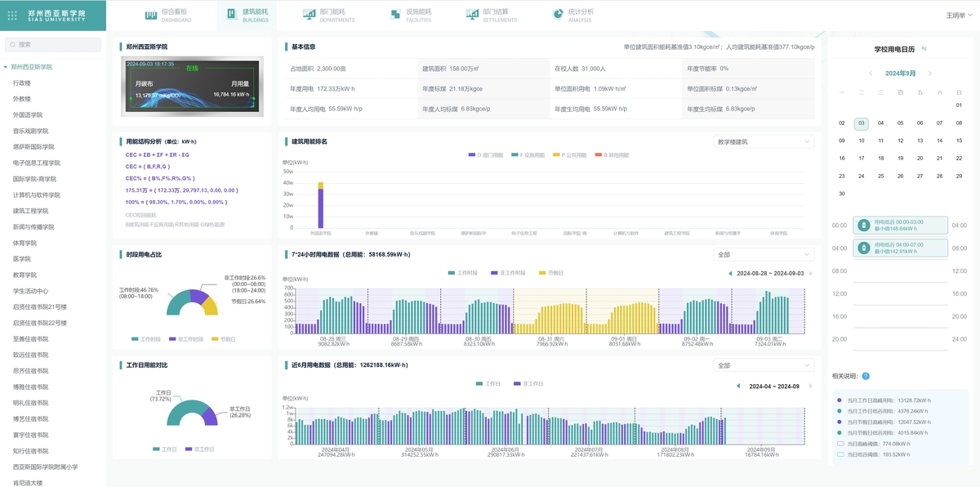Click the 2024年9月 calendar month title
The height and width of the screenshot is (487, 980).
pyautogui.click(x=900, y=74)
